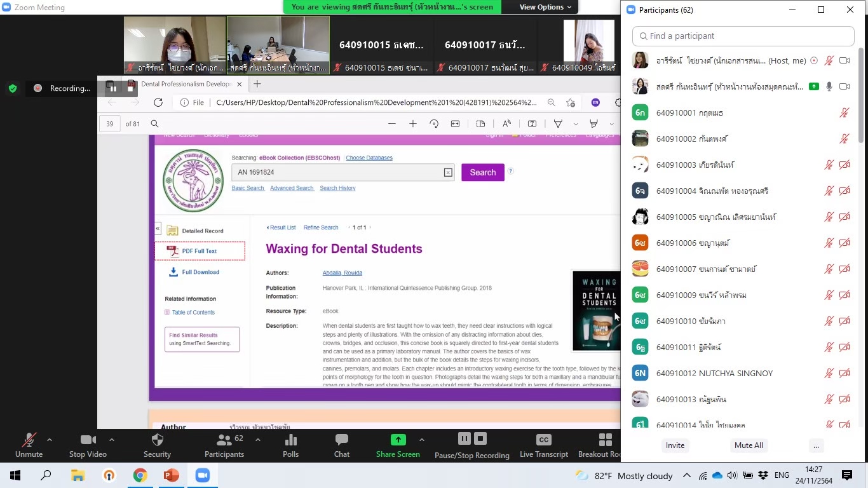The width and height of the screenshot is (868, 488).
Task: Click the PDF rotate icon
Action: click(434, 124)
